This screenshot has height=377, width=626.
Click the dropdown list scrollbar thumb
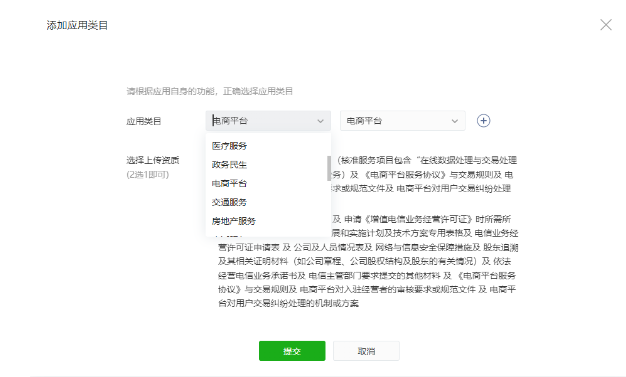tap(329, 168)
